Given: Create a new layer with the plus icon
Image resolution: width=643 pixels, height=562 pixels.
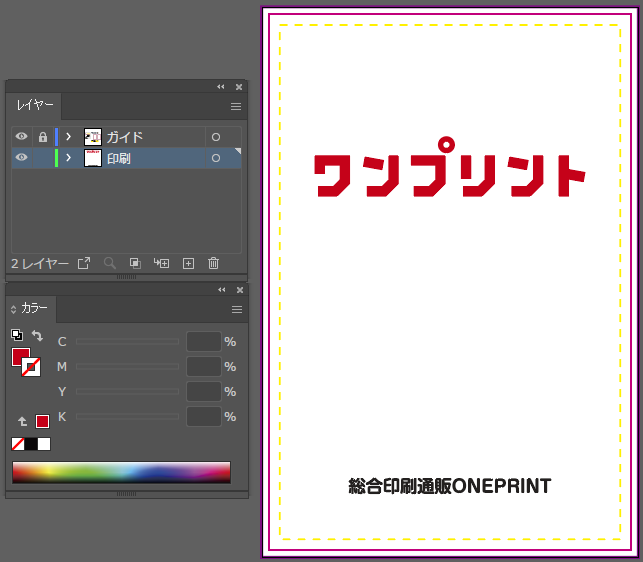Looking at the screenshot, I should point(188,263).
